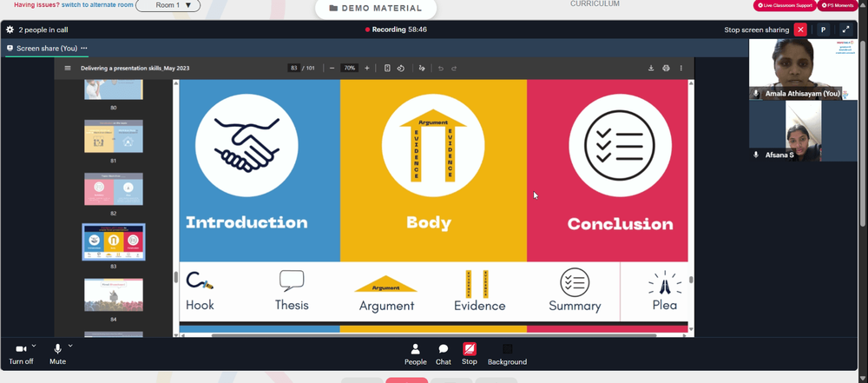Screen dimensions: 868x383
Task: Click switch to alternate room link
Action: click(x=97, y=4)
